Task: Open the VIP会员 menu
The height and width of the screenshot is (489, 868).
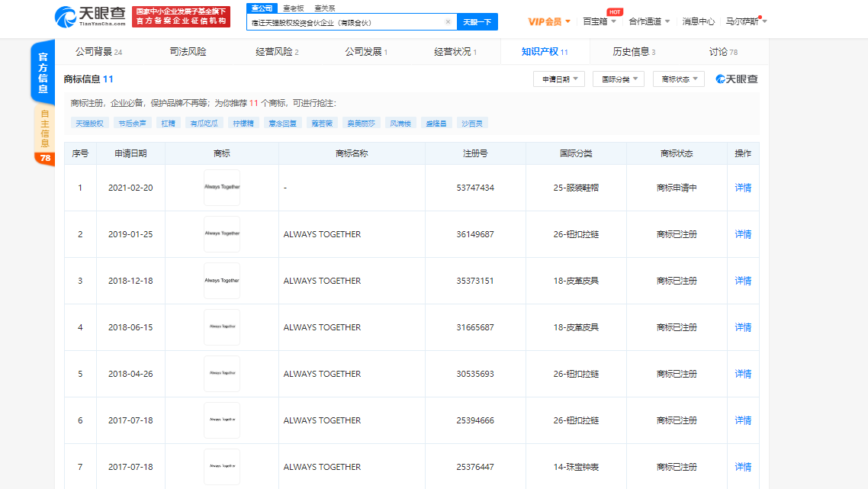Action: tap(549, 21)
